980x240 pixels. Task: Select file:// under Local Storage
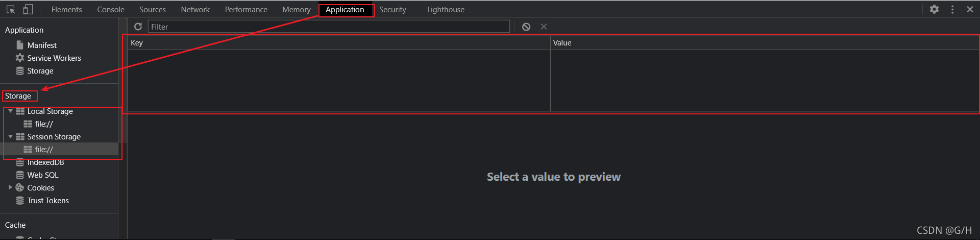pyautogui.click(x=44, y=124)
